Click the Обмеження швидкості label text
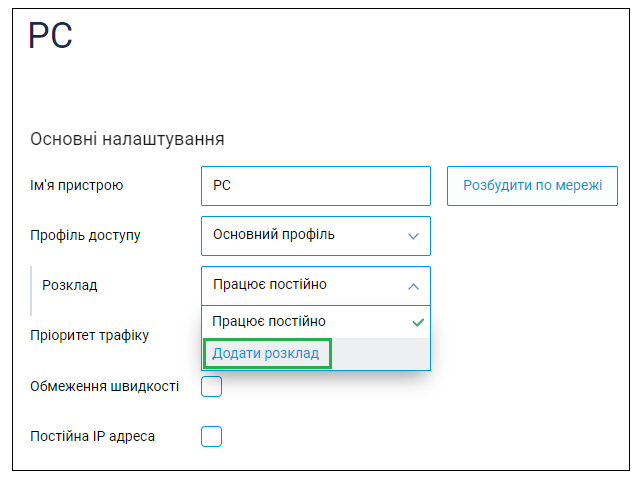 point(105,386)
